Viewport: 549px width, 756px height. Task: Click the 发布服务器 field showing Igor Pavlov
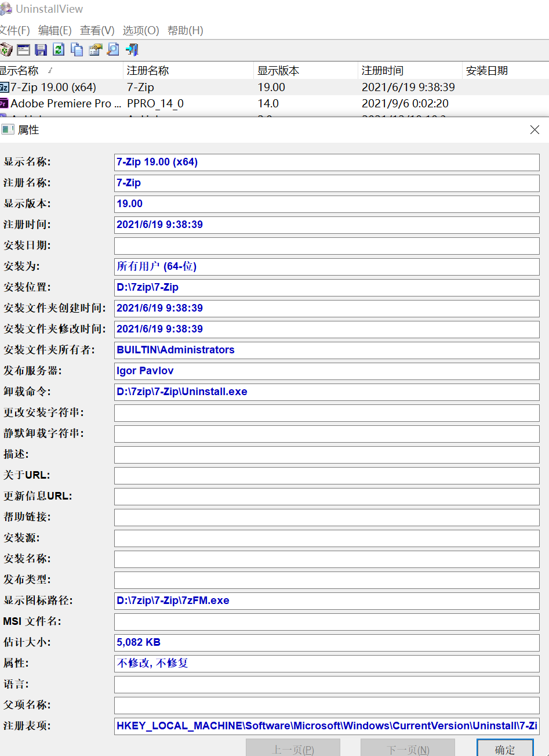point(327,371)
